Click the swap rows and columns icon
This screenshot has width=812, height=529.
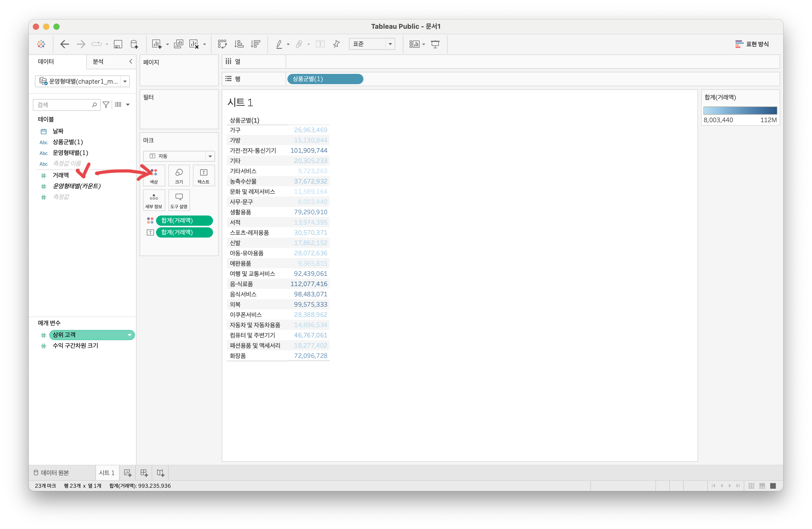click(222, 44)
